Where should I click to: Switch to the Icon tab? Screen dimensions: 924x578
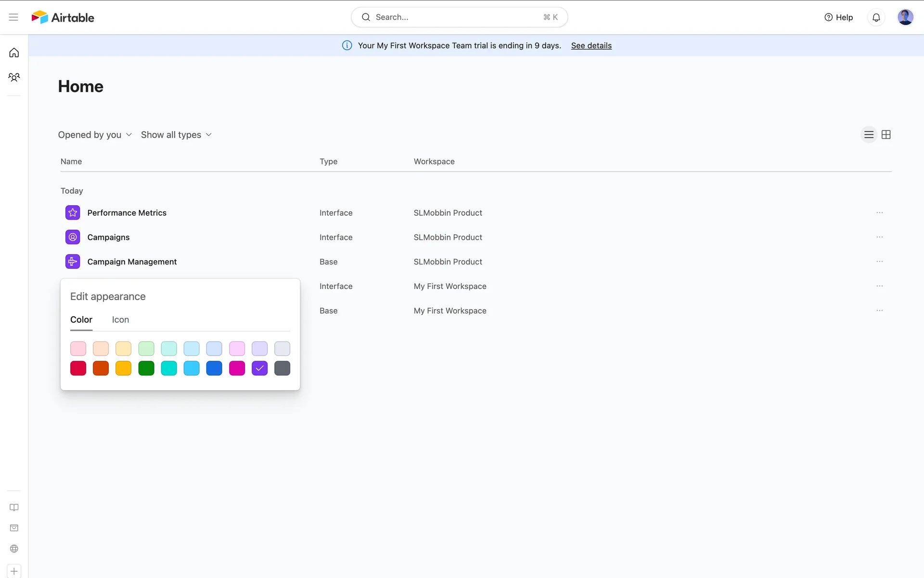[x=120, y=320]
